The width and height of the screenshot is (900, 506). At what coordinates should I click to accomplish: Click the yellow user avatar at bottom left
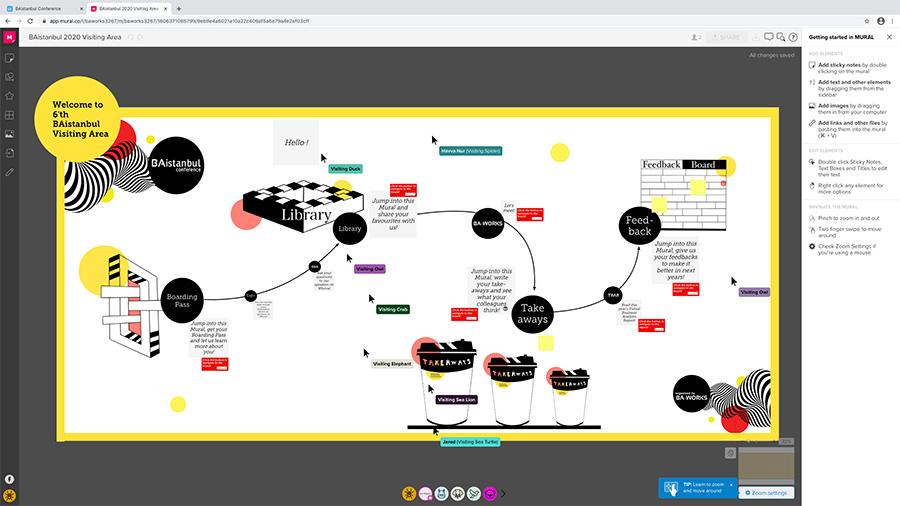pos(9,496)
